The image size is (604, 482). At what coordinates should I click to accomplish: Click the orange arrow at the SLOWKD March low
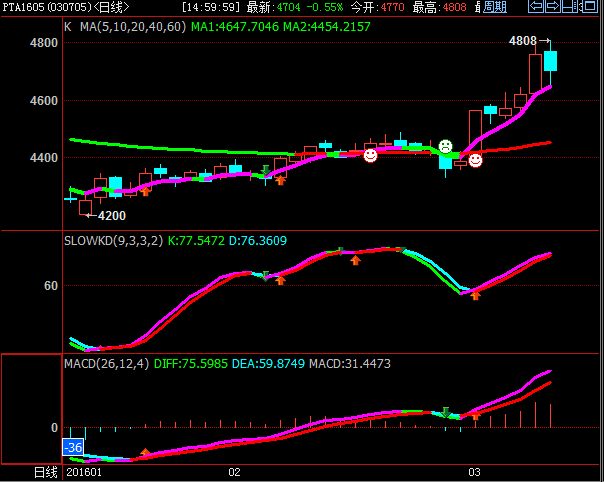point(475,296)
